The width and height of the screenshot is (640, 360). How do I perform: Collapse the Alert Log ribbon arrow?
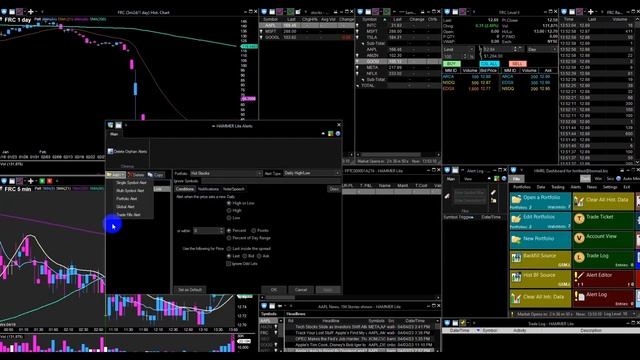489,179
